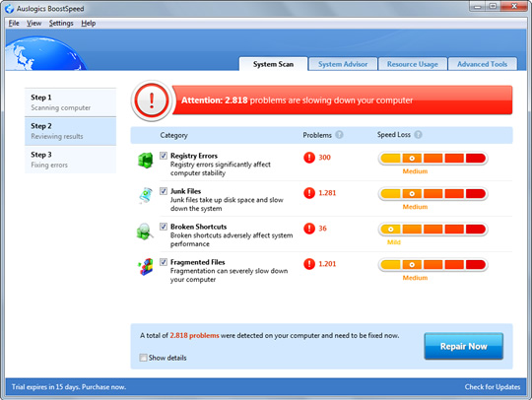Image resolution: width=532 pixels, height=400 pixels.
Task: Click the red Attention banner
Action: click(342, 100)
